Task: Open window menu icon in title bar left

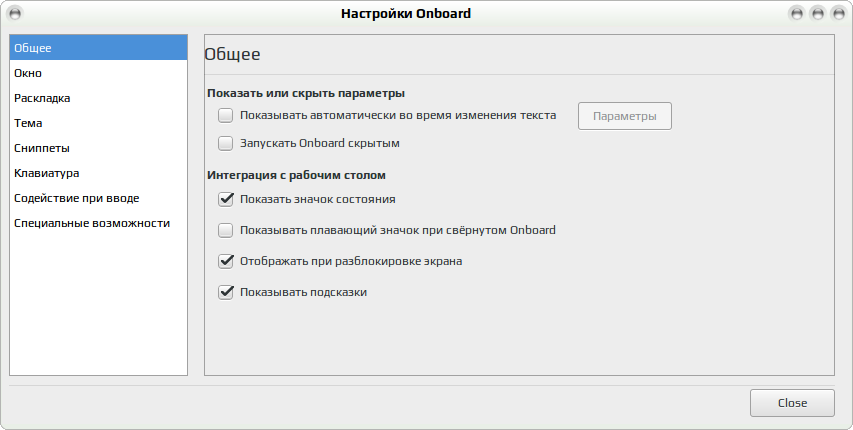Action: 15,13
